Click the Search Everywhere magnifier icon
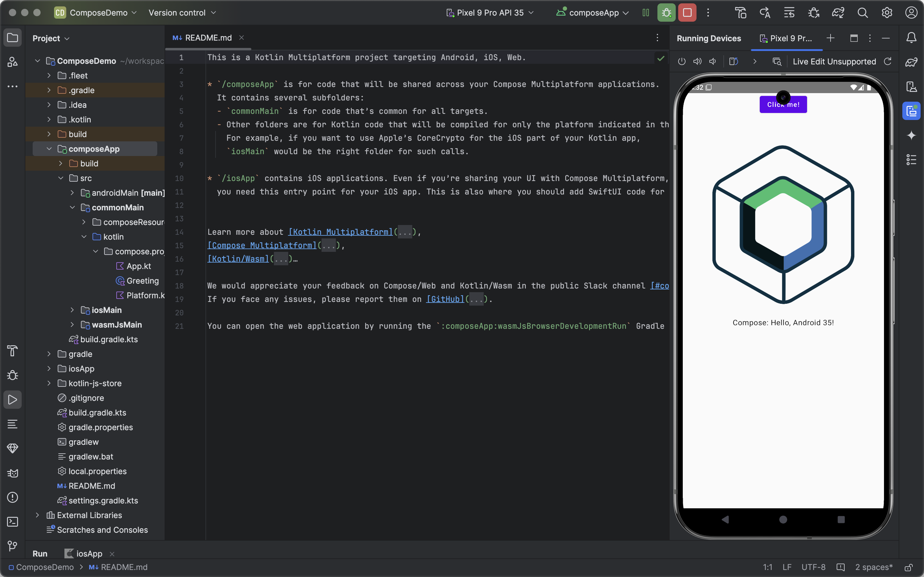The width and height of the screenshot is (924, 577). click(x=862, y=13)
